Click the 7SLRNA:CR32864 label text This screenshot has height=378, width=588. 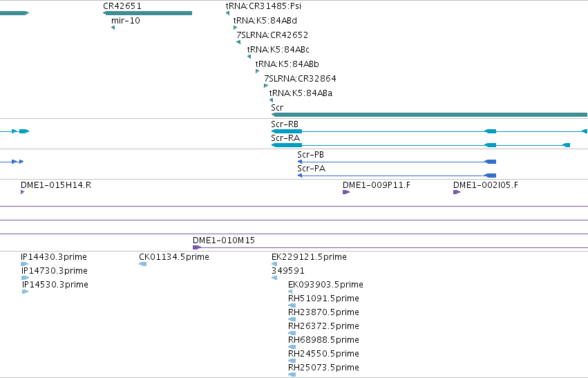point(300,79)
